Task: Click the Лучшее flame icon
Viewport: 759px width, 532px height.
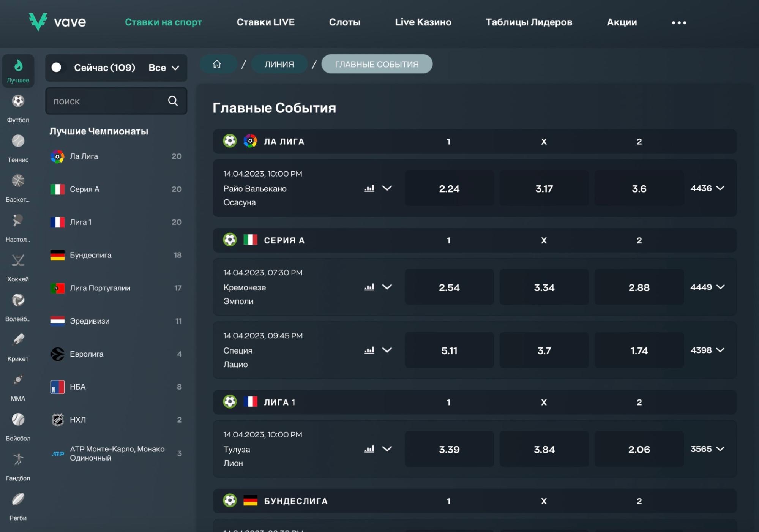Action: coord(18,66)
